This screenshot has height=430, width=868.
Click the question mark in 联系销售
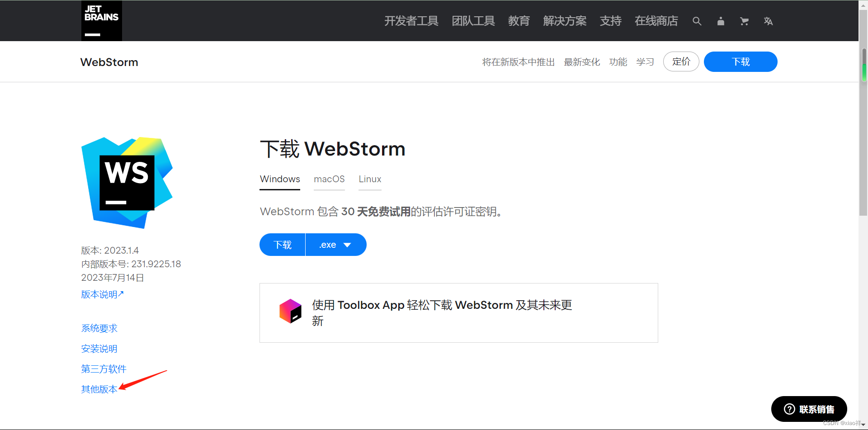pyautogui.click(x=789, y=409)
